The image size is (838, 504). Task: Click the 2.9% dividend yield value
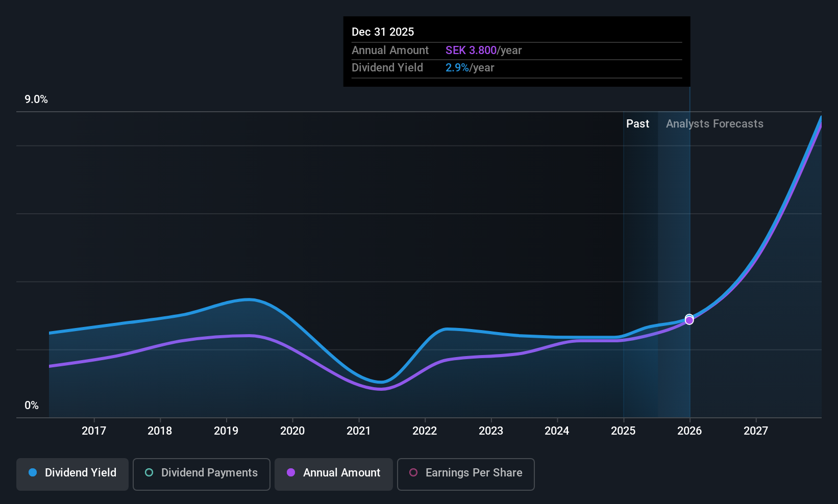(x=457, y=68)
